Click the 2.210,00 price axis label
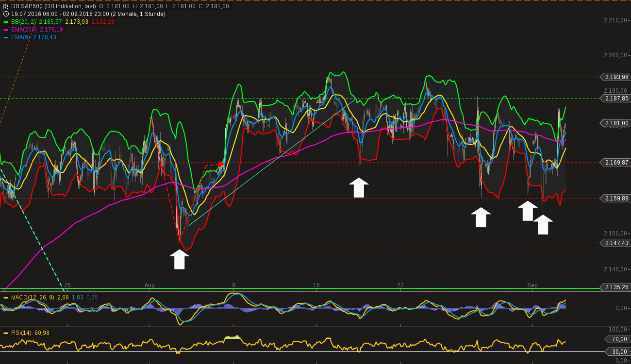The height and width of the screenshot is (364, 631). pos(615,20)
